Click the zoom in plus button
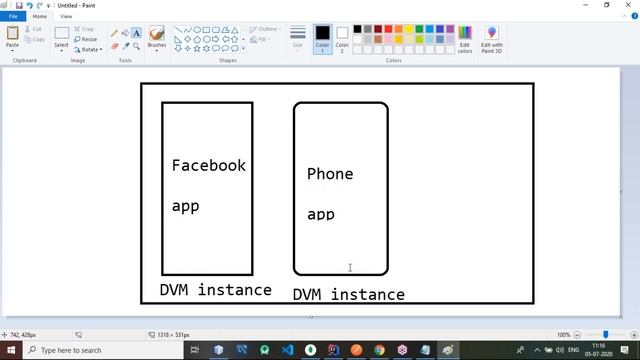 (634, 335)
